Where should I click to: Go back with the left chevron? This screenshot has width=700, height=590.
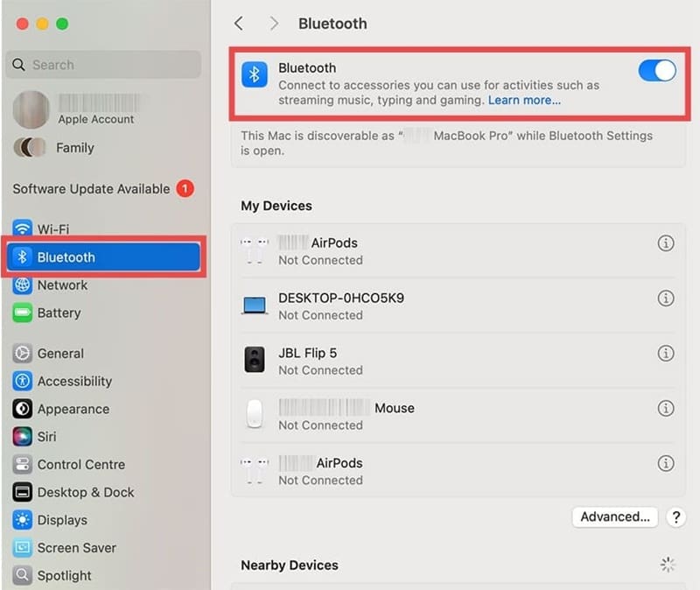(x=239, y=24)
